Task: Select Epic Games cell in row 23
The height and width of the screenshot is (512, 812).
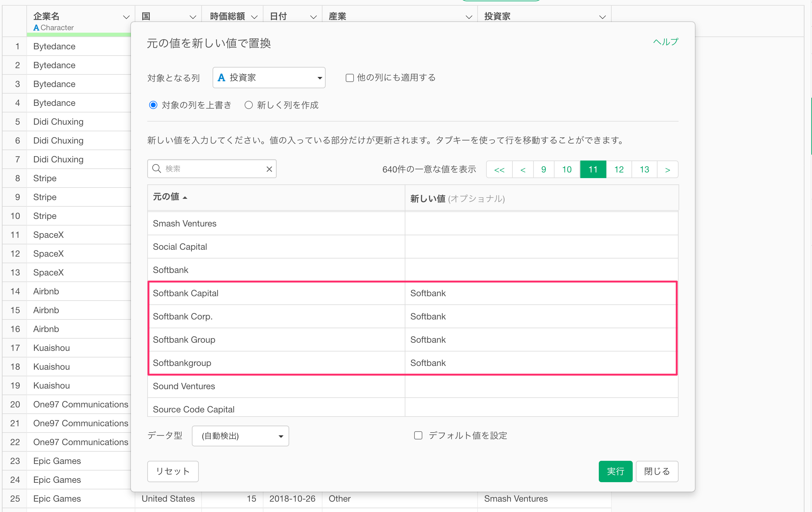Action: (78, 461)
